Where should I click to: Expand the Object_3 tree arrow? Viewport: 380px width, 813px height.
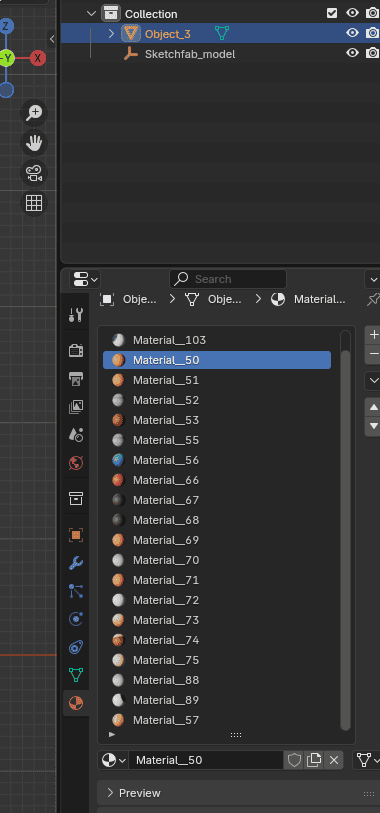[111, 34]
